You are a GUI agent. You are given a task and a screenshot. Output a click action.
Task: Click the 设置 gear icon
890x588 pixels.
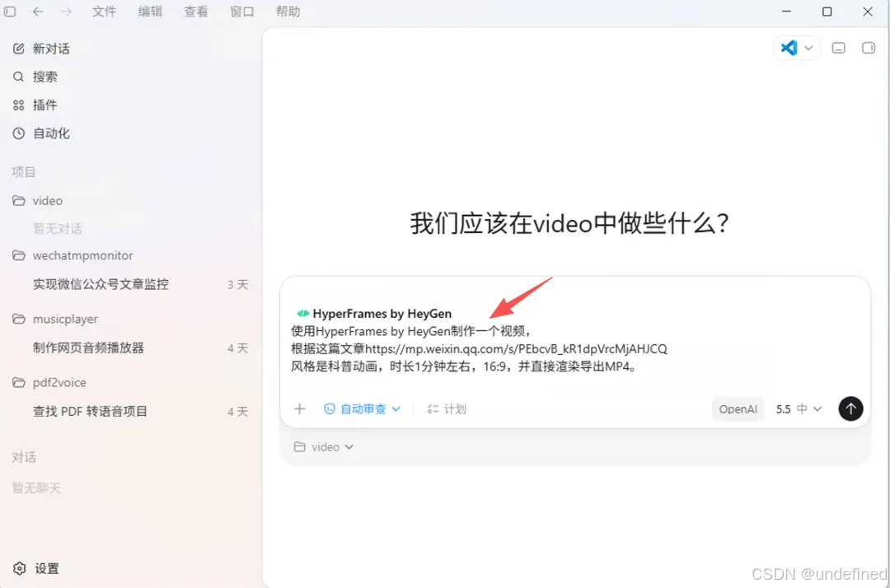(20, 568)
